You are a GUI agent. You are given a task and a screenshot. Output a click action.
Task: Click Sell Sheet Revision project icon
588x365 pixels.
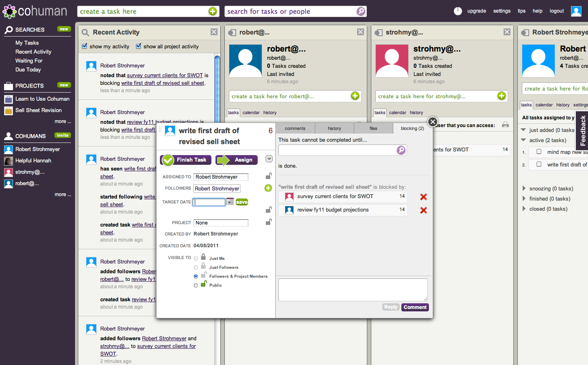tap(9, 110)
